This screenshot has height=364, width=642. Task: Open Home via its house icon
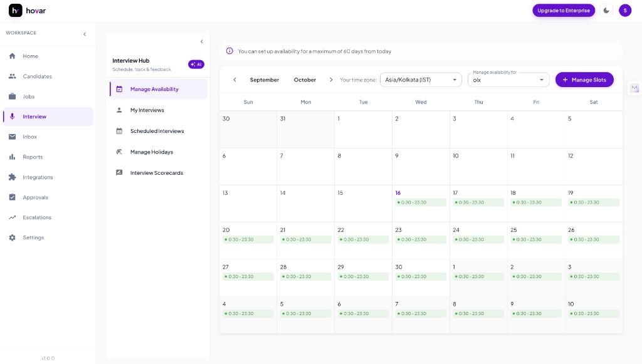coord(13,56)
